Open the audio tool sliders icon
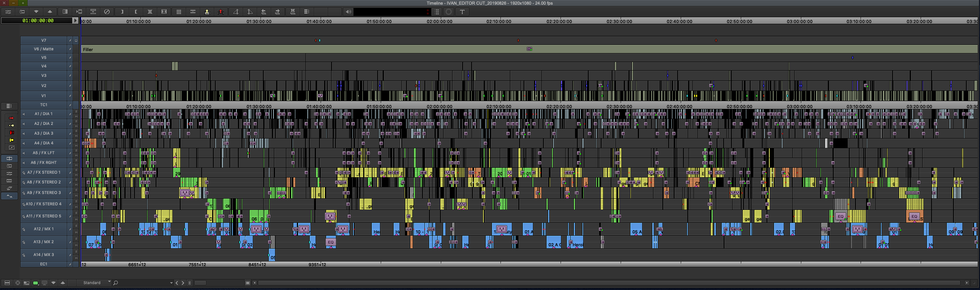This screenshot has height=290, width=980. 8,12
